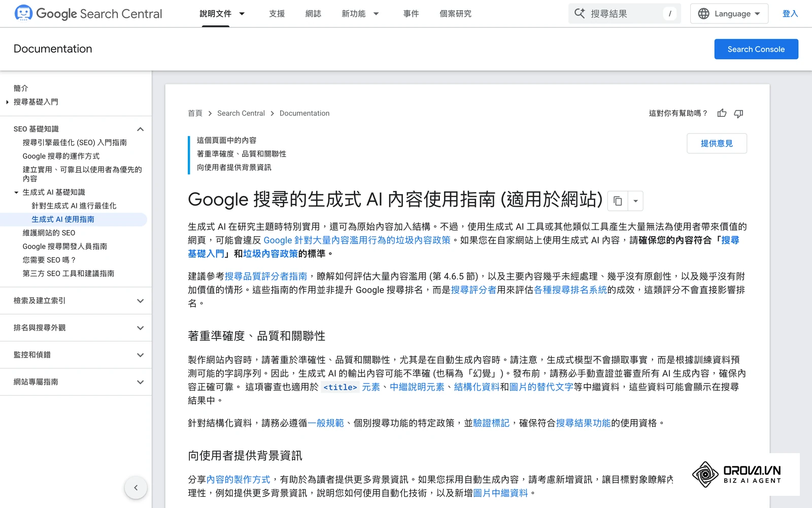Open the dropdown arrow next to copy page
Screen dimensions: 812x508
[x=635, y=201]
